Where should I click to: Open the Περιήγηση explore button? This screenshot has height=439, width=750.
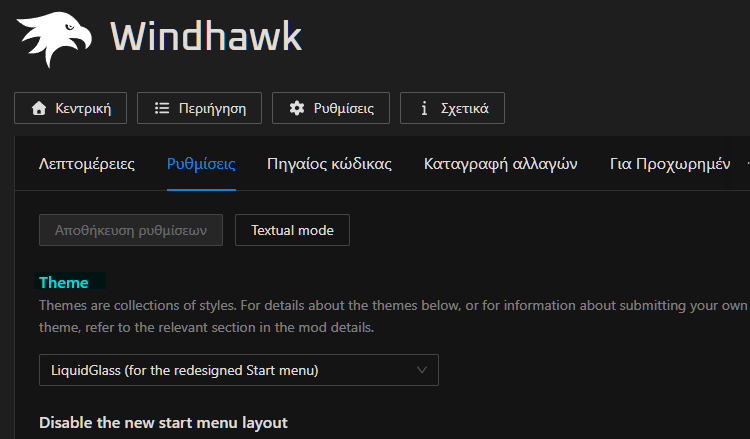point(199,108)
